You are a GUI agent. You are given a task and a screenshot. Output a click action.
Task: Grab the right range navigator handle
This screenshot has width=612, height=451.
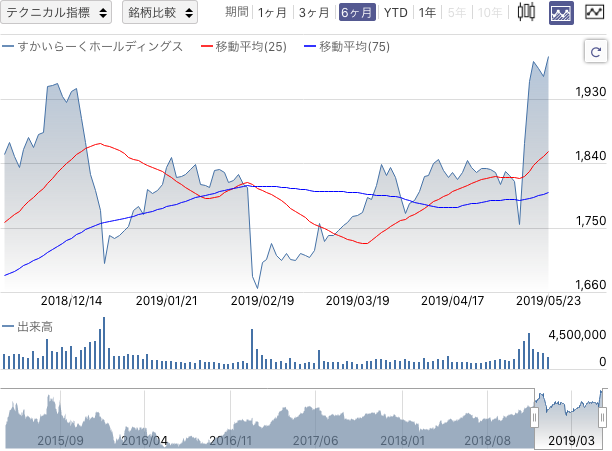point(603,418)
